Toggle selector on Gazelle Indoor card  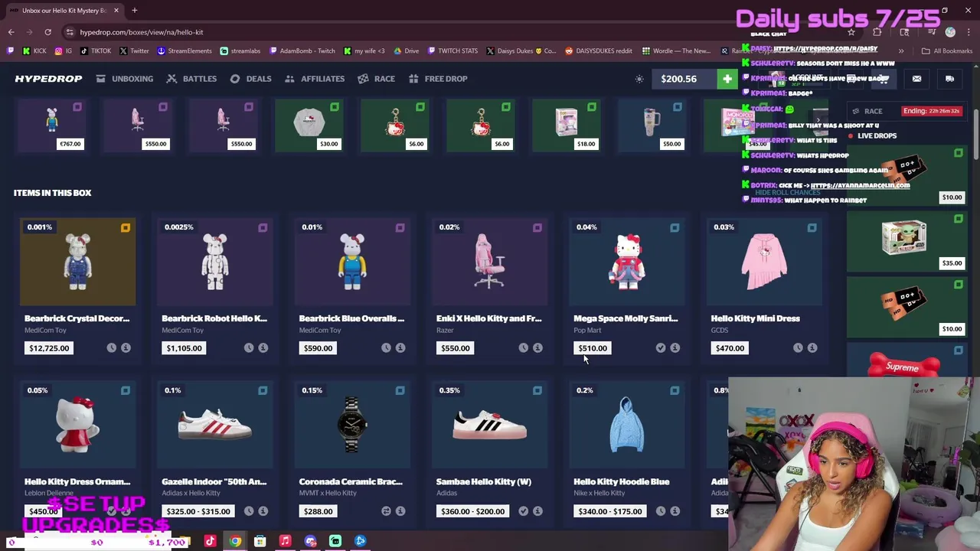pyautogui.click(x=263, y=390)
